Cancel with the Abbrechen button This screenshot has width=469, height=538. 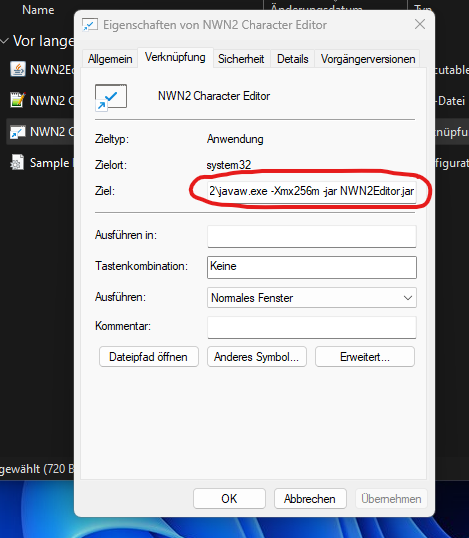click(310, 499)
